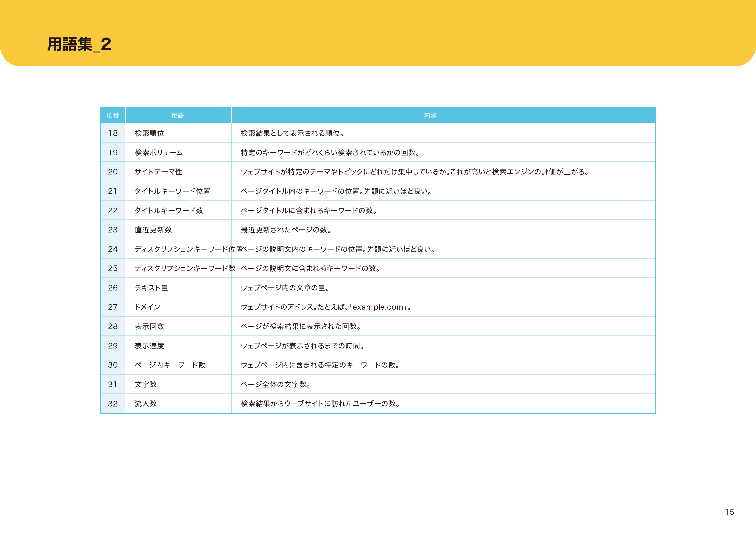Select the term 表示速度
756x535 pixels.
coord(150,346)
